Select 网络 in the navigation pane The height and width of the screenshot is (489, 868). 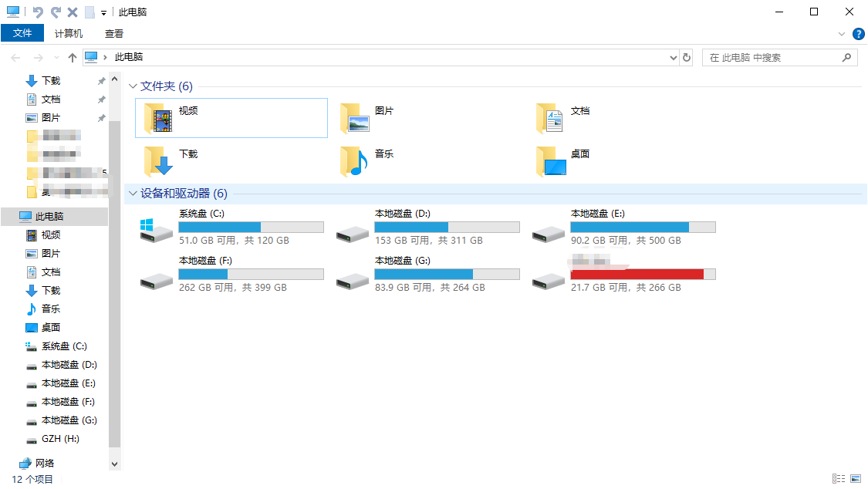tap(44, 463)
